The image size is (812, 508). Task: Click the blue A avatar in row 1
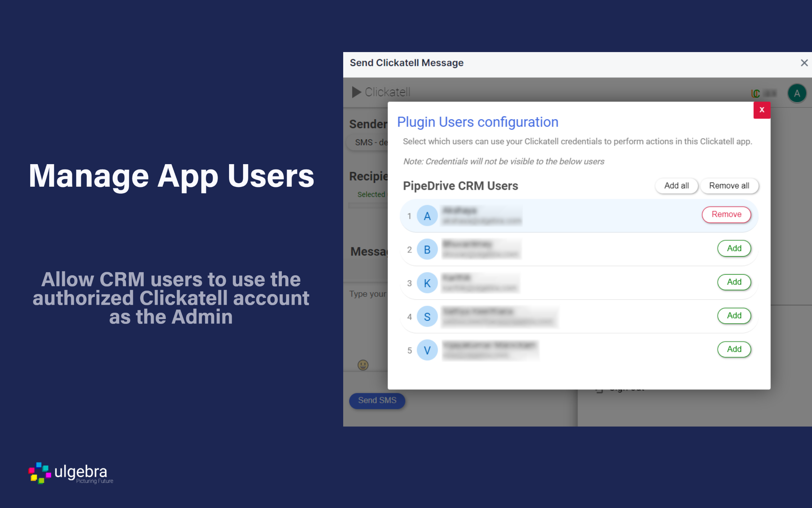427,216
